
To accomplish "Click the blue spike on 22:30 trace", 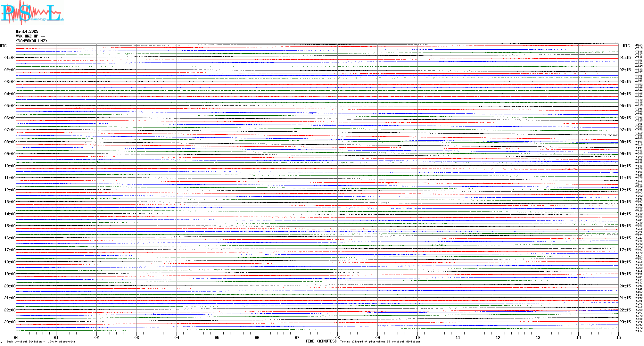I will [154, 314].
